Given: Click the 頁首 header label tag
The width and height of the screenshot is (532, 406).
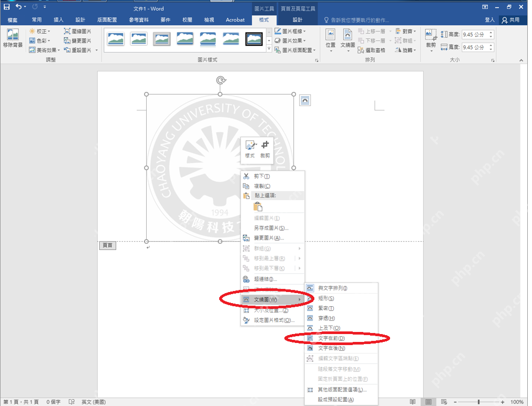Looking at the screenshot, I should click(x=108, y=245).
